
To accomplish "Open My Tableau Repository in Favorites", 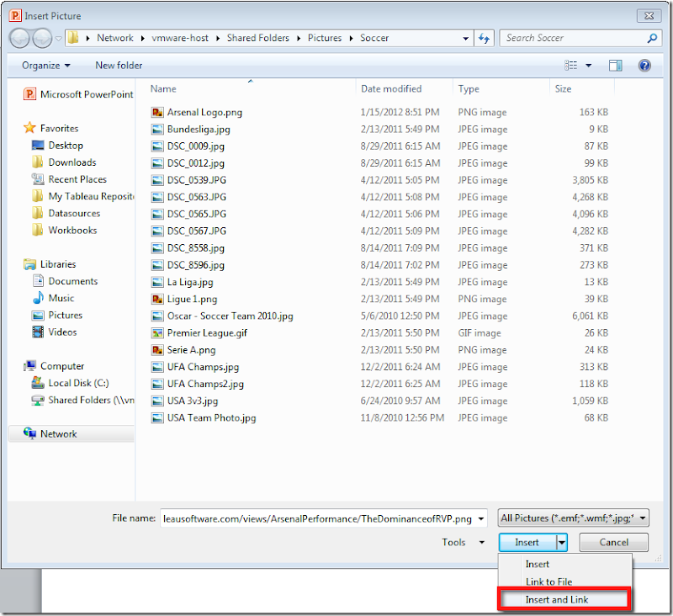I will pyautogui.click(x=91, y=196).
